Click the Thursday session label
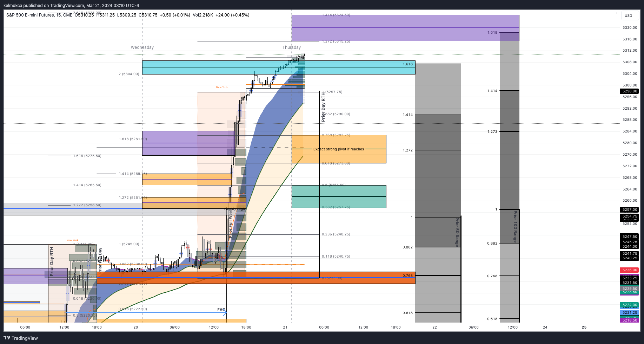The height and width of the screenshot is (344, 644). tap(292, 47)
